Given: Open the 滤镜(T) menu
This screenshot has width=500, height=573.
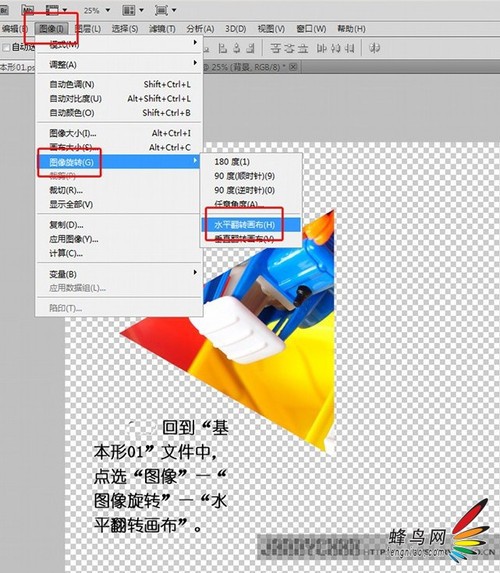Looking at the screenshot, I should point(162,29).
